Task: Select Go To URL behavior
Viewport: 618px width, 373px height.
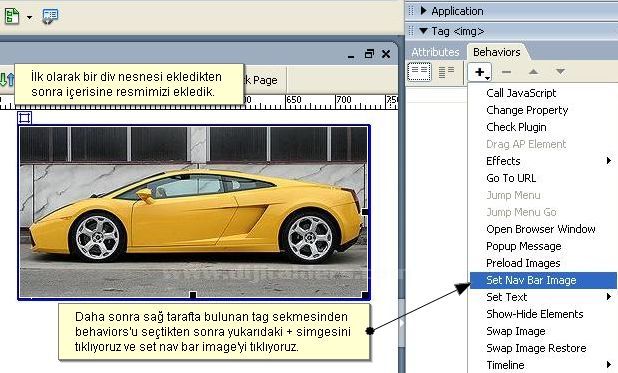Action: (511, 178)
